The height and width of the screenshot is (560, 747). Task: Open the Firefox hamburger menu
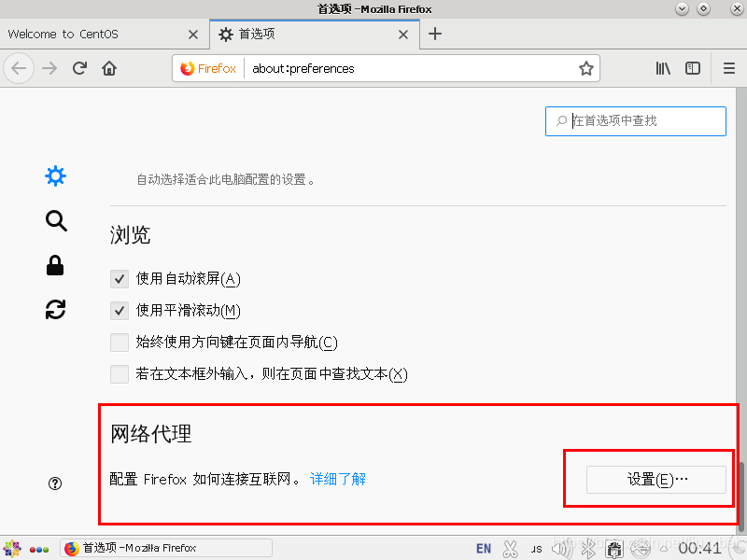coord(729,68)
